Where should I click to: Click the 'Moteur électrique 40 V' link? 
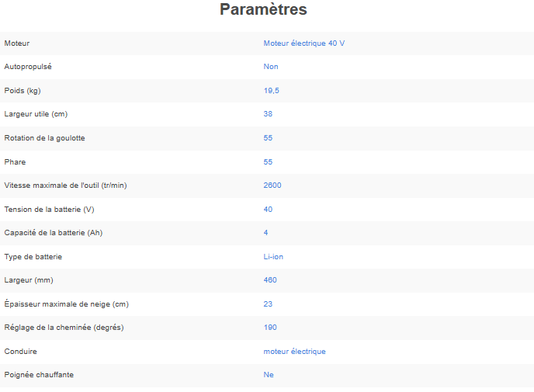303,43
